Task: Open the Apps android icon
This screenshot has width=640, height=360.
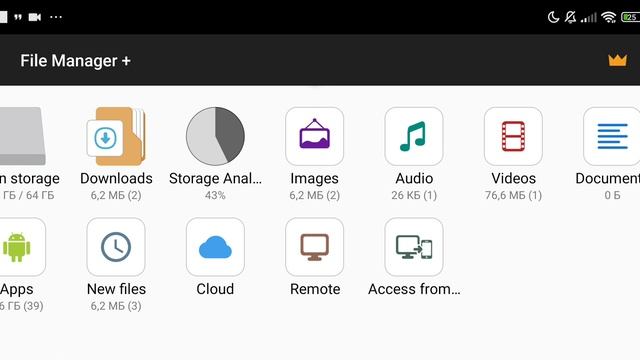Action: coord(22,247)
